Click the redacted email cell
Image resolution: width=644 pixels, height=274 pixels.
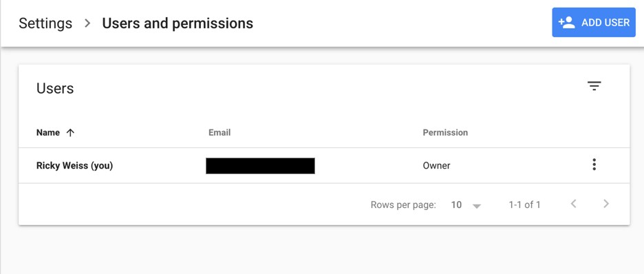point(260,165)
